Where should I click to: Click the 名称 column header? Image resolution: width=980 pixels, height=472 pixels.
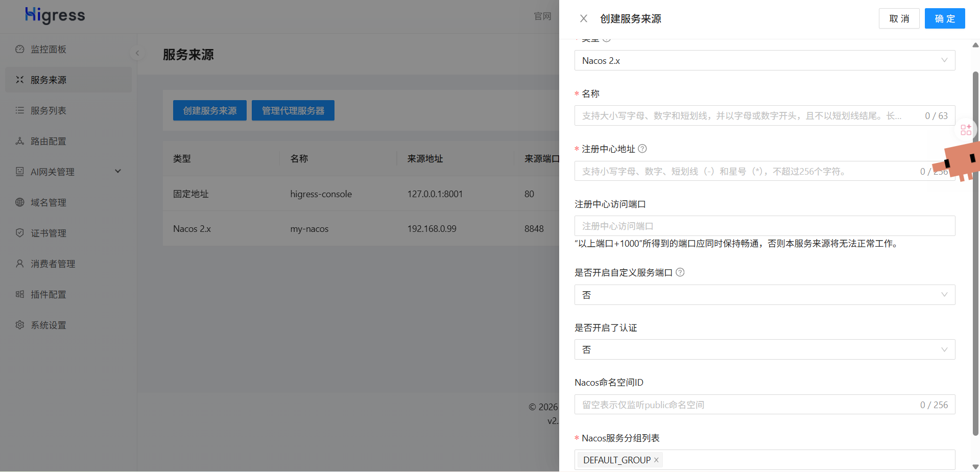[x=299, y=159]
